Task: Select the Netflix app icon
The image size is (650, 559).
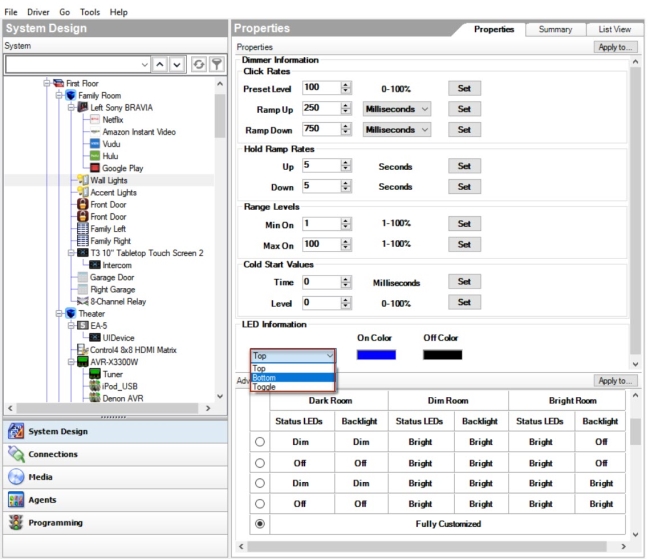Action: (95, 119)
